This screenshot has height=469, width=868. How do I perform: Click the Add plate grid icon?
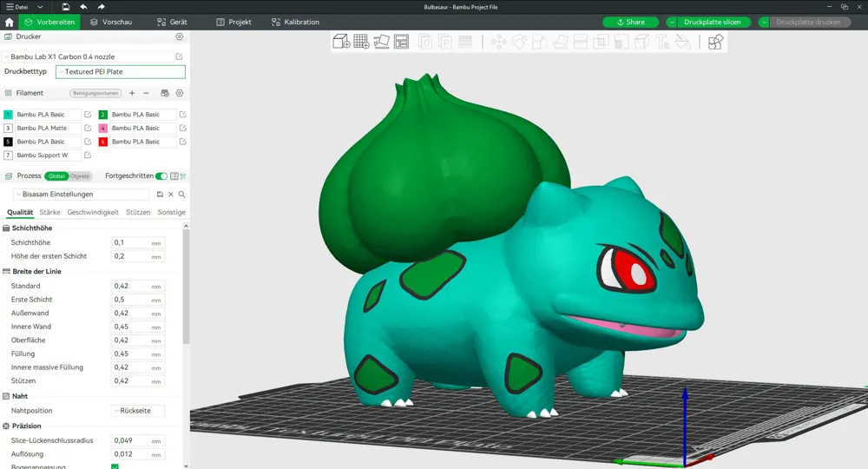pyautogui.click(x=361, y=42)
